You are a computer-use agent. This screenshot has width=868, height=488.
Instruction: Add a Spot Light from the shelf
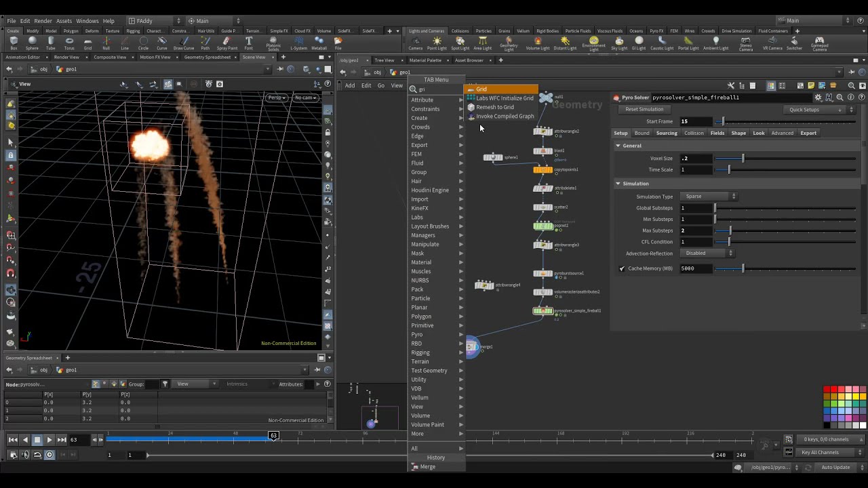460,43
